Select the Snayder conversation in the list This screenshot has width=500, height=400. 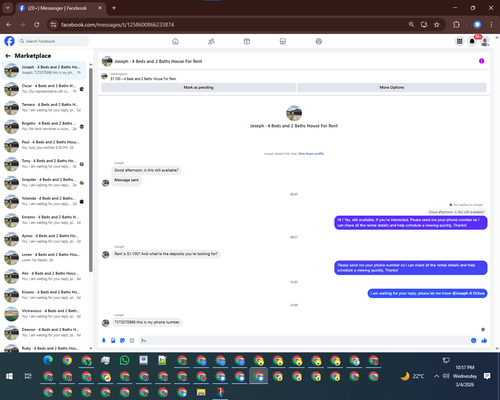tap(44, 182)
